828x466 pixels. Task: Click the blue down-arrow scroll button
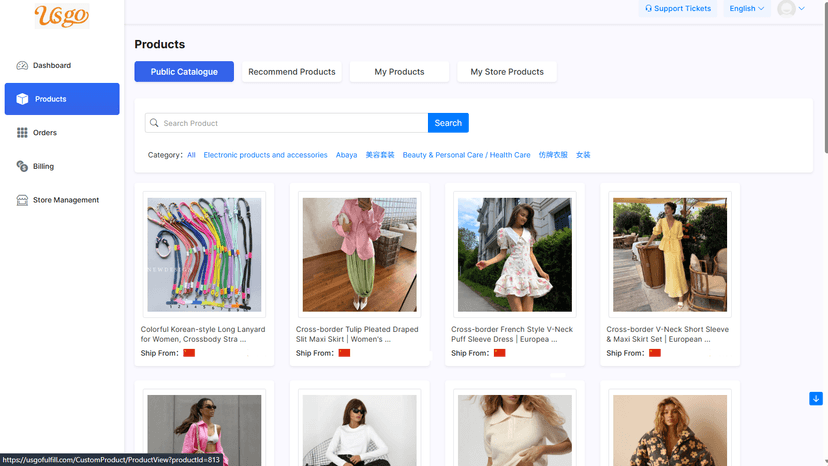[815, 398]
